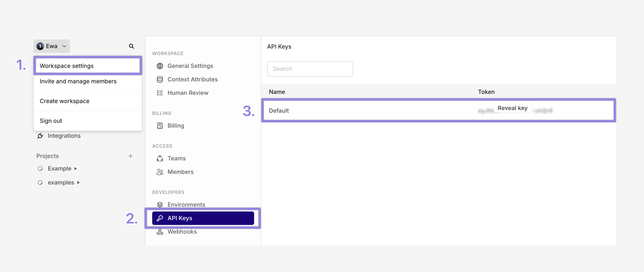Select the API Keys key icon
This screenshot has width=644, height=272.
click(x=160, y=218)
